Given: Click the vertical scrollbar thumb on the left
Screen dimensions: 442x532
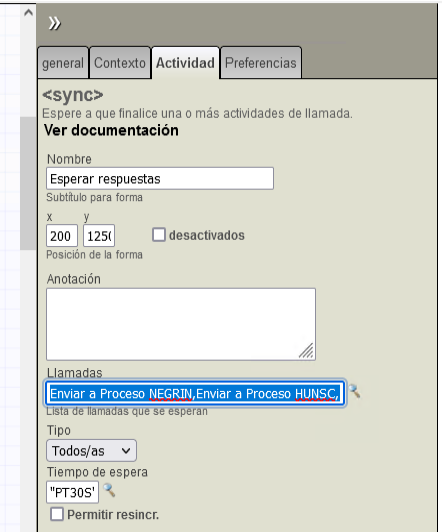Looking at the screenshot, I should tap(28, 183).
